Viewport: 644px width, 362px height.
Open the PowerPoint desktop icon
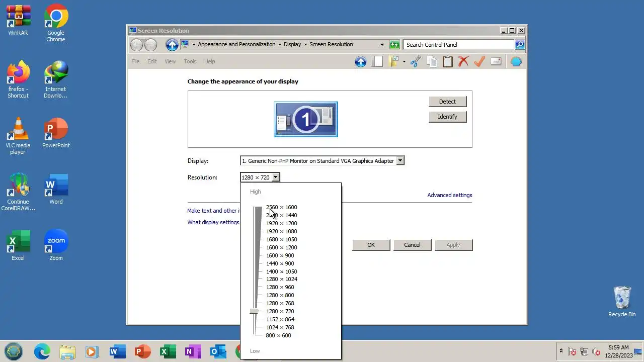pyautogui.click(x=56, y=133)
